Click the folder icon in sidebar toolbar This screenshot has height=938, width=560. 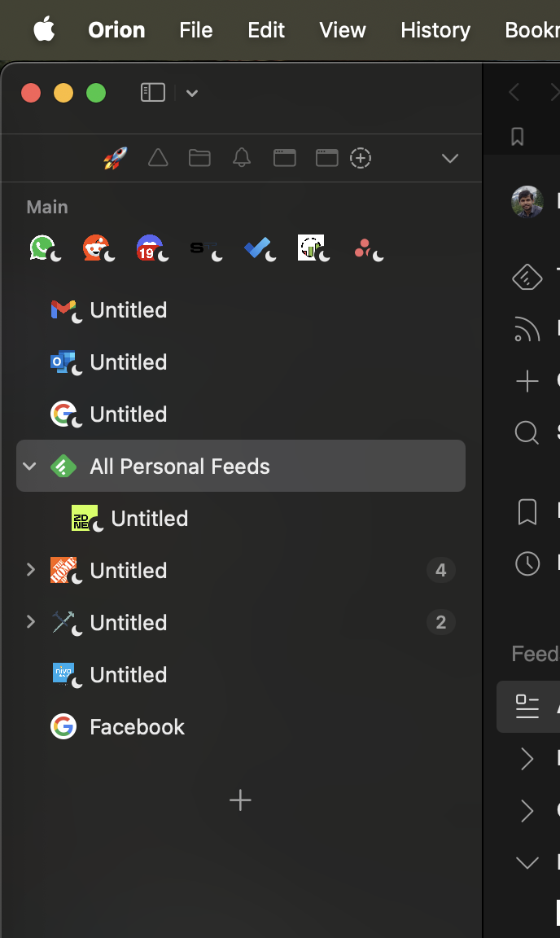(199, 158)
